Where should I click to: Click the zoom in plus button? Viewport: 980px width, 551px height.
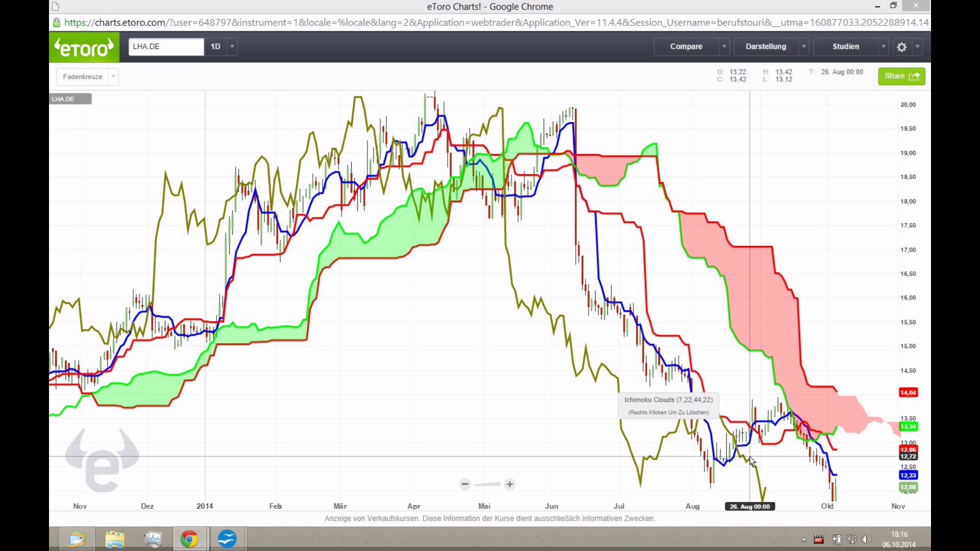[510, 484]
